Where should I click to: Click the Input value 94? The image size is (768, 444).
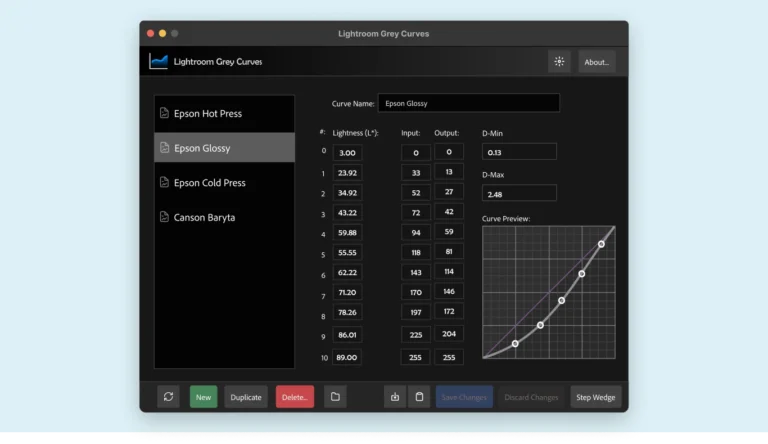click(x=416, y=232)
